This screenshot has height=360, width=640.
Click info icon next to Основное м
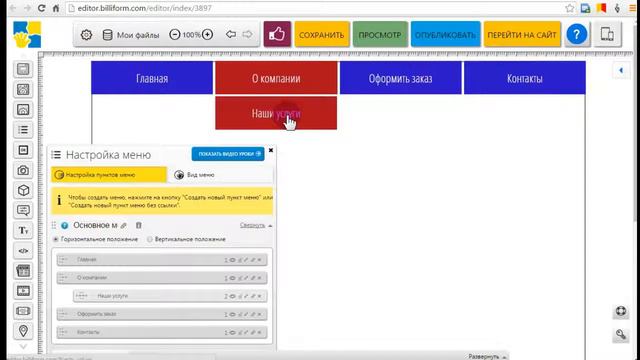64,225
